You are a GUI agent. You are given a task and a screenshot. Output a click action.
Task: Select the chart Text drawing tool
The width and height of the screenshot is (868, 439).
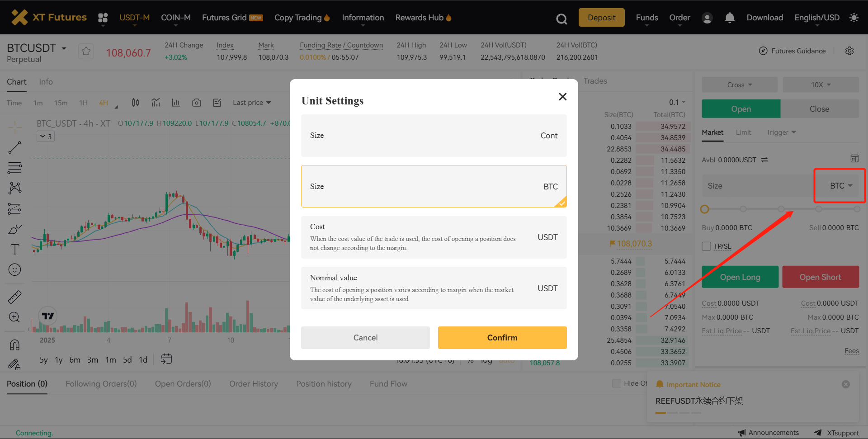(14, 249)
